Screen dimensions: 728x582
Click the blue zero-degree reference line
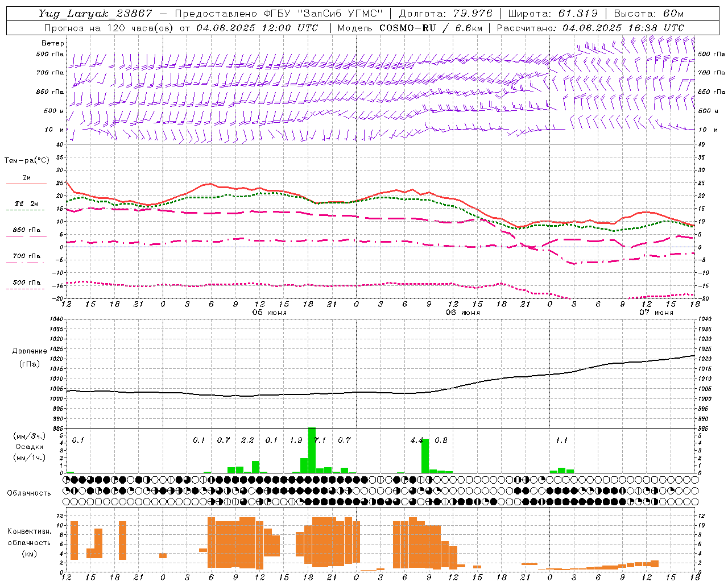(x=381, y=247)
